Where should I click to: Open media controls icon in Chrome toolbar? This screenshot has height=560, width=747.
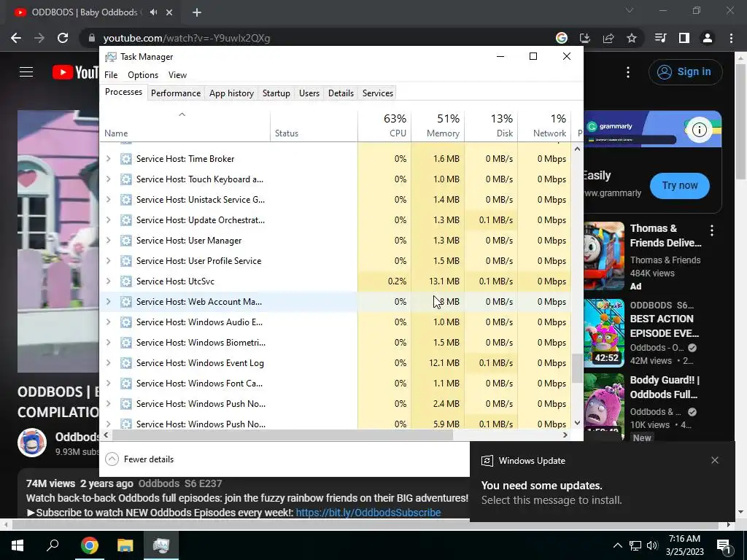661,38
